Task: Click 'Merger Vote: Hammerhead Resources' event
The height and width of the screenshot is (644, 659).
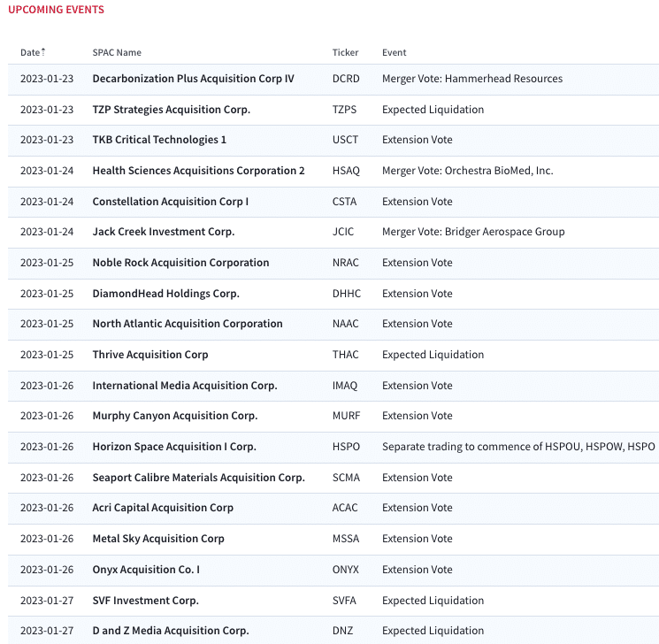Action: click(472, 79)
